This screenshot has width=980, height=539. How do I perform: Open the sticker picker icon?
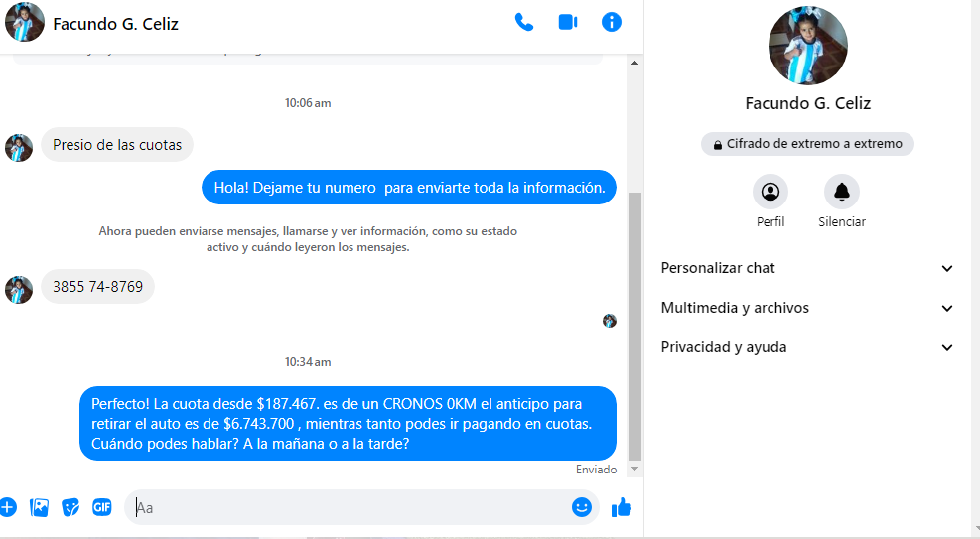pyautogui.click(x=70, y=507)
